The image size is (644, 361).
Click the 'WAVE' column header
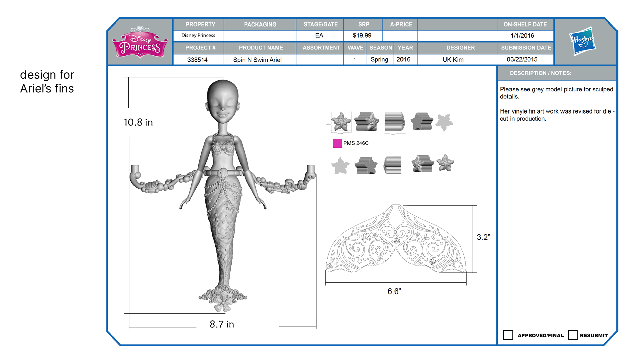tap(356, 48)
